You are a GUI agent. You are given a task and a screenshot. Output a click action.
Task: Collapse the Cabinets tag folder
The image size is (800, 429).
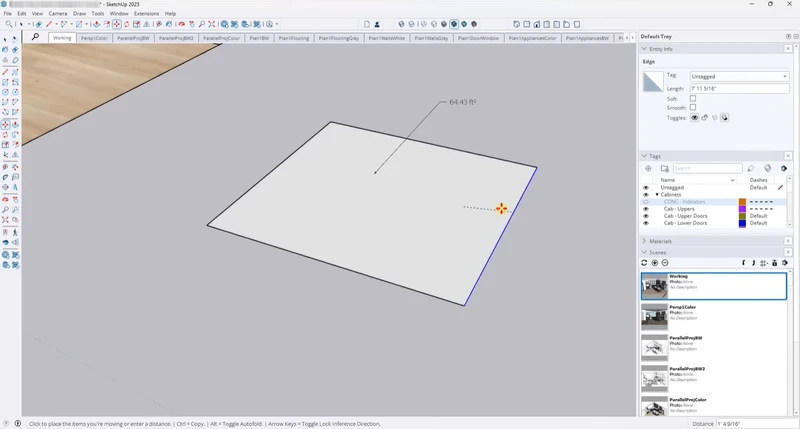(x=656, y=194)
